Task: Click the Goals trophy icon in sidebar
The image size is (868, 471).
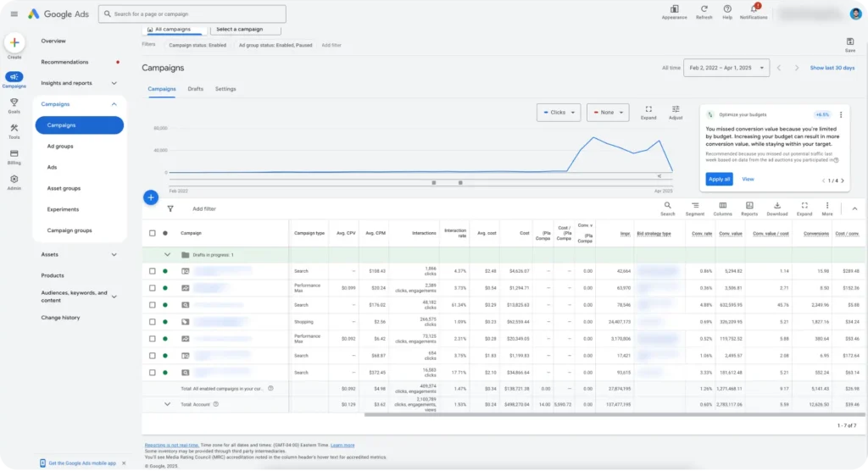Action: pos(14,103)
